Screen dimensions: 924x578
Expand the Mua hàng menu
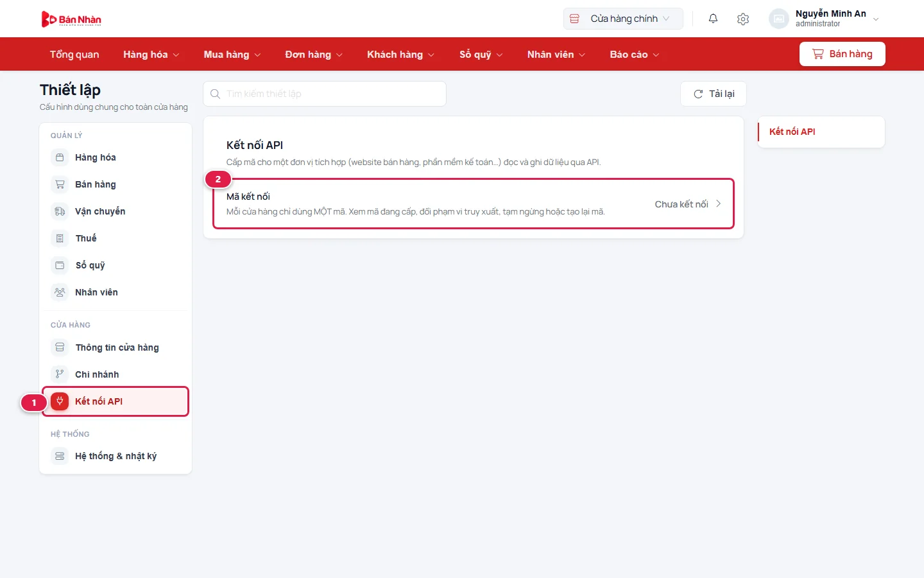232,55
